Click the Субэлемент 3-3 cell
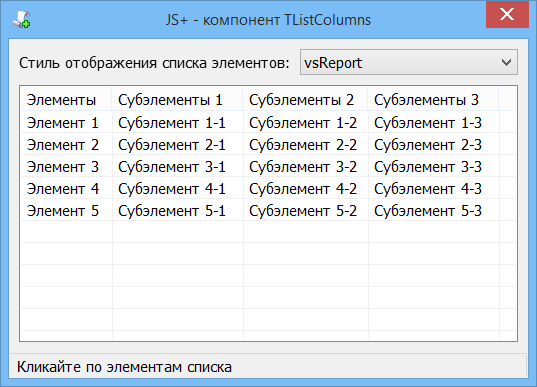Image resolution: width=537 pixels, height=387 pixels. click(x=428, y=167)
